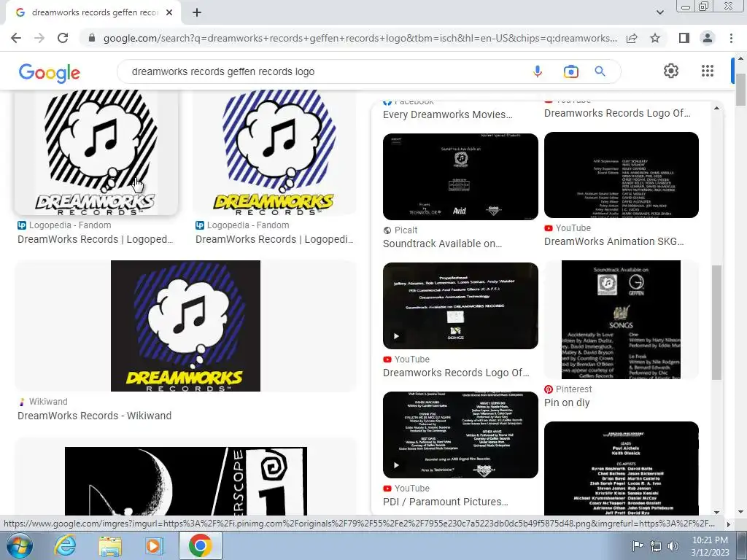Open Windows Explorer from the taskbar
747x560 pixels.
click(x=110, y=545)
